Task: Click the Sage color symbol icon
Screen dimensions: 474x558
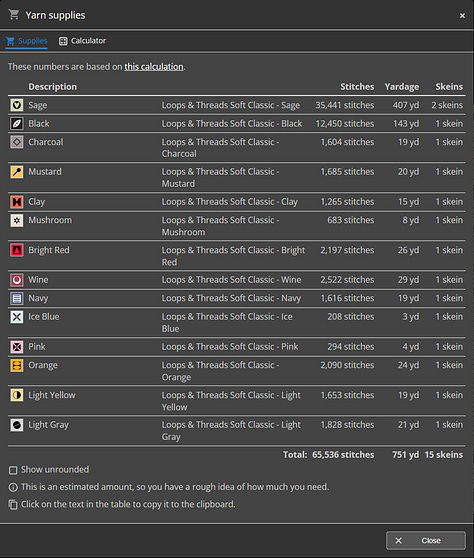Action: coord(17,105)
